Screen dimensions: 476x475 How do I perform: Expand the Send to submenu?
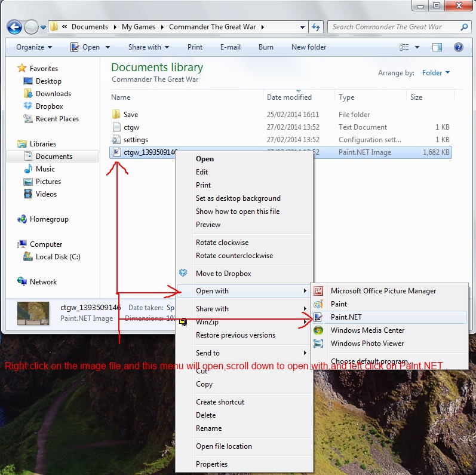(x=244, y=353)
